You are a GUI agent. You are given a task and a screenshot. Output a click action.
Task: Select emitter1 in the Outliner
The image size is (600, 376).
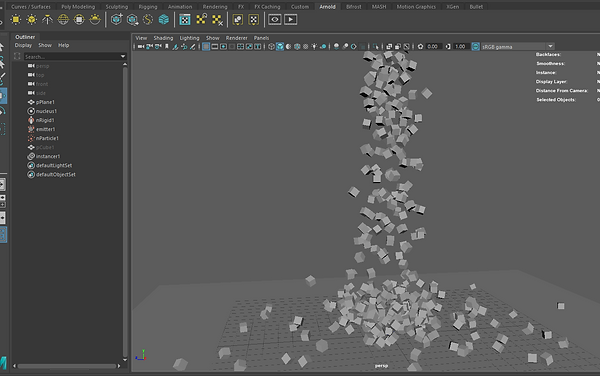(x=46, y=129)
